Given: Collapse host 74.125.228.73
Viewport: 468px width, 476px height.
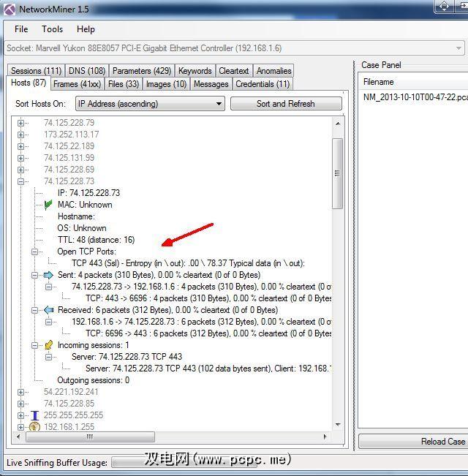Looking at the screenshot, I should [x=20, y=181].
